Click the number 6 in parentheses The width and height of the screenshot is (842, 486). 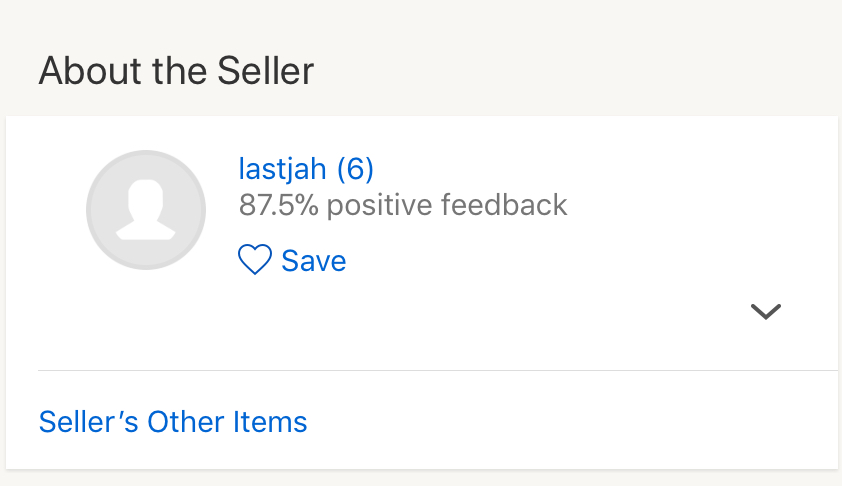(355, 170)
